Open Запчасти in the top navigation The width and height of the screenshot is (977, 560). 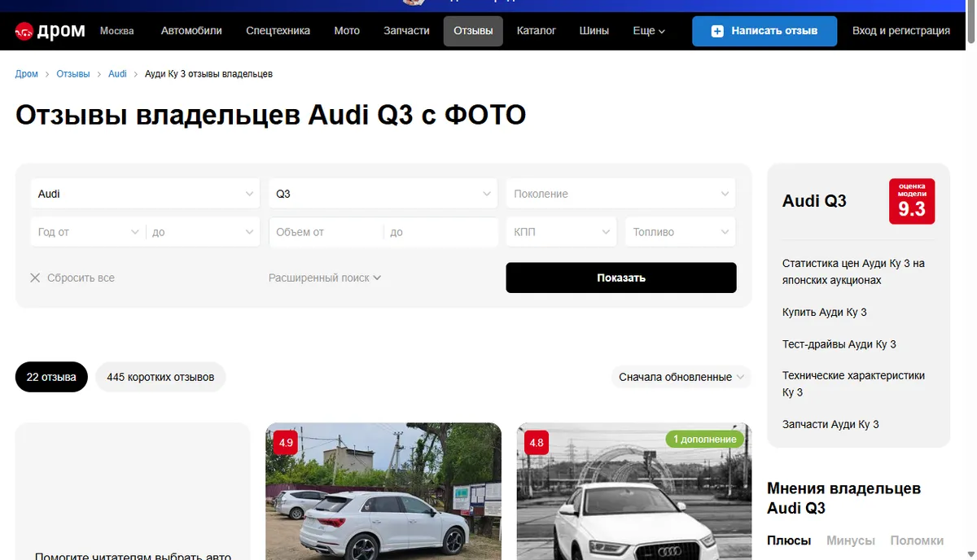coord(406,31)
